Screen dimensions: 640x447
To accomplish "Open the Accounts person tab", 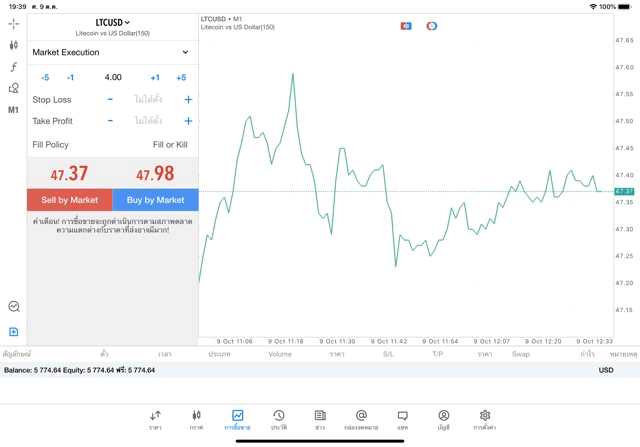I will (x=444, y=420).
